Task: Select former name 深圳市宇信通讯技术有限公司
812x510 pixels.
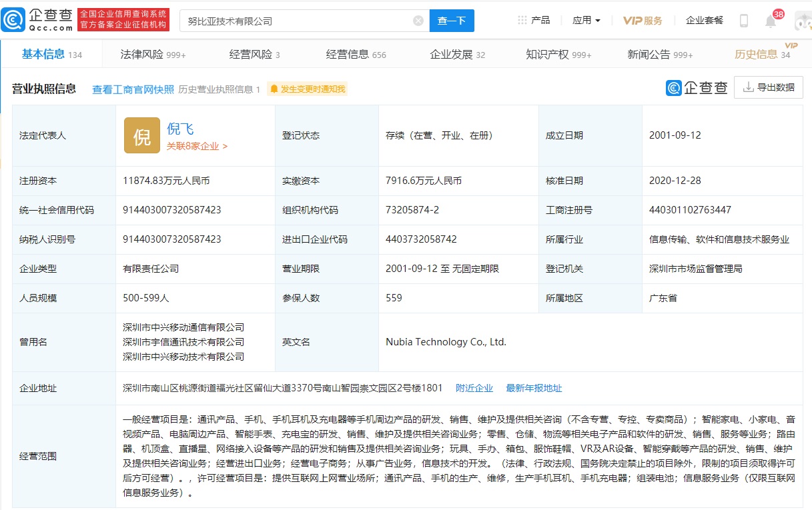Action: [183, 342]
